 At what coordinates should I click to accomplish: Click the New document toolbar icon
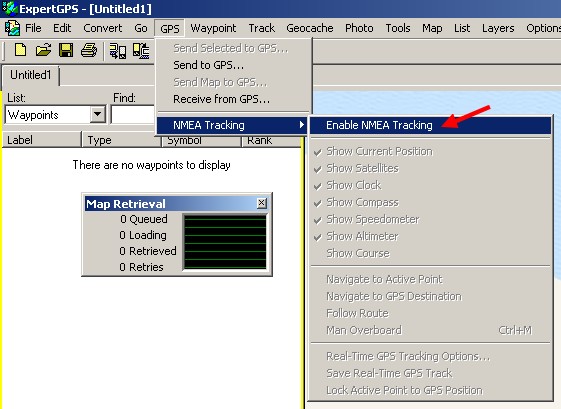(20, 50)
